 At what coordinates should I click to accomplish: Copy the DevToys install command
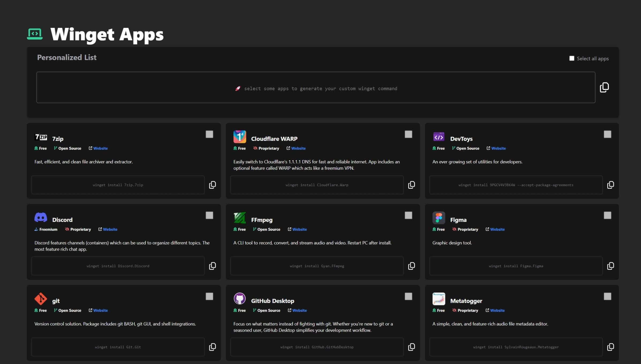click(610, 185)
